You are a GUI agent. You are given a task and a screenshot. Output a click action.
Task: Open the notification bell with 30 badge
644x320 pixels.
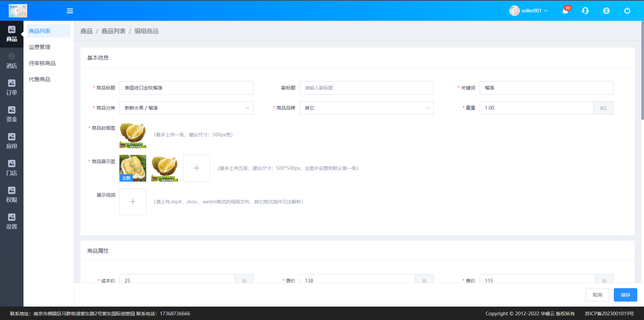tap(565, 11)
